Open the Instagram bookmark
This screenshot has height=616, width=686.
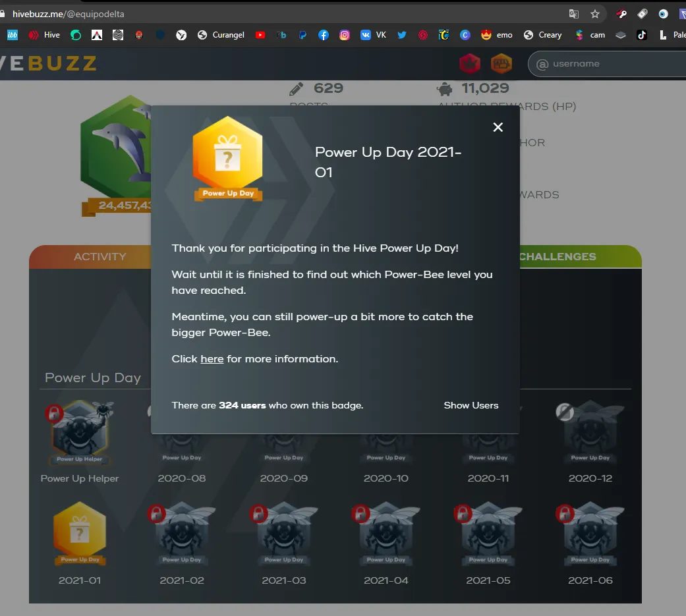tap(345, 35)
